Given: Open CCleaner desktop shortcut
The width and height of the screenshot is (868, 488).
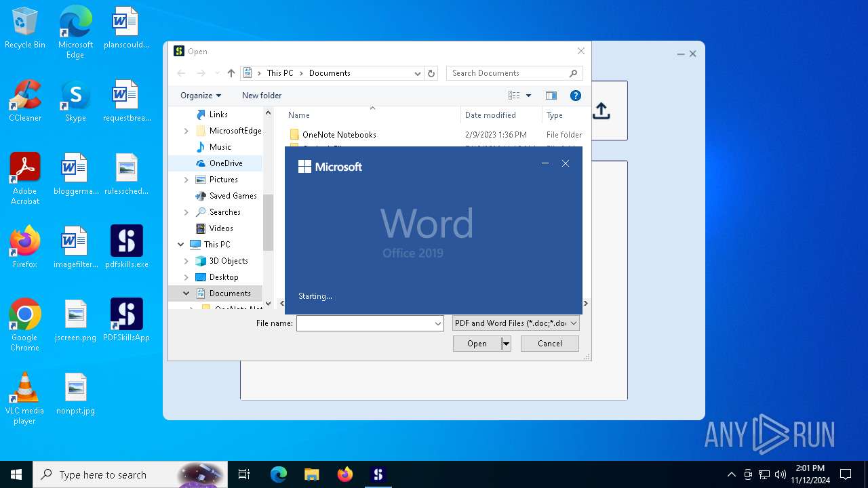Looking at the screenshot, I should [x=25, y=102].
